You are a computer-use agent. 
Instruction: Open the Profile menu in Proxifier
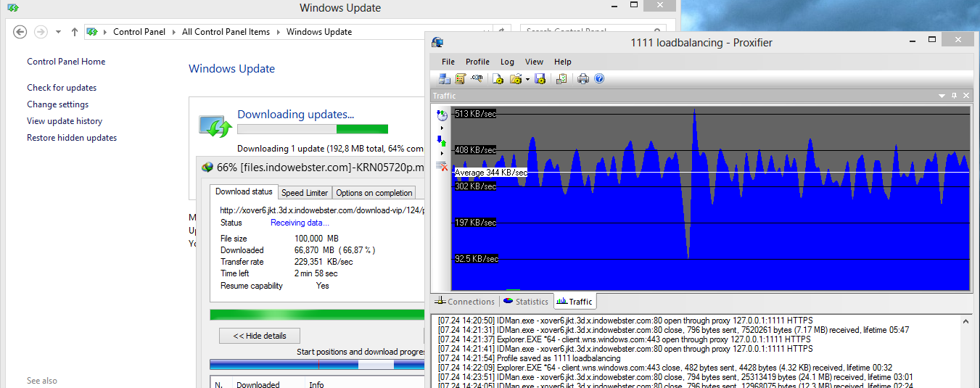click(x=477, y=62)
